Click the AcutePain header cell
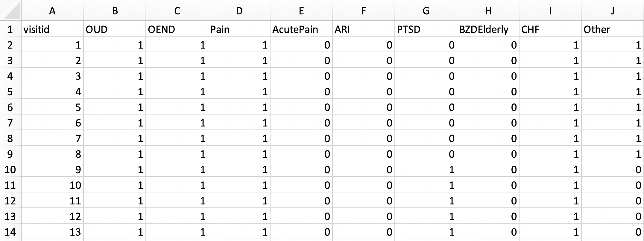This screenshot has width=644, height=241. (x=301, y=29)
